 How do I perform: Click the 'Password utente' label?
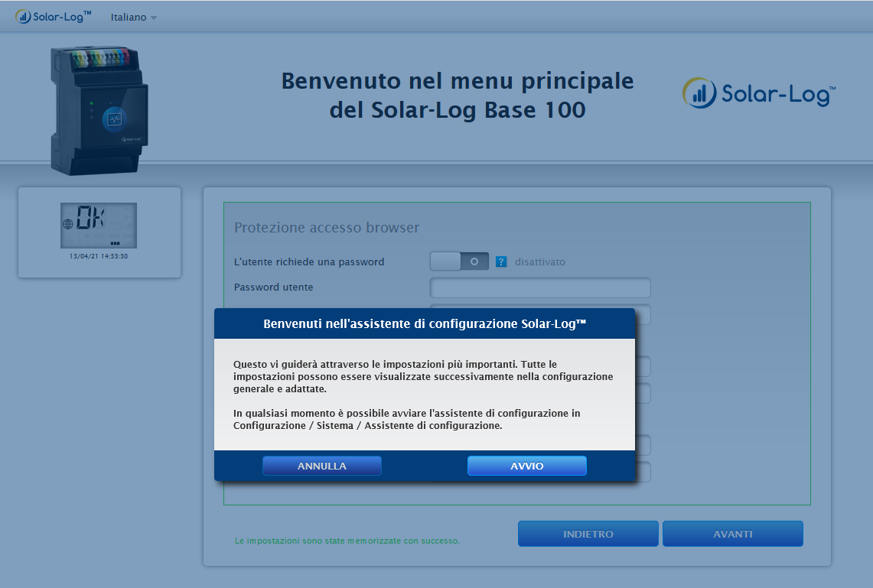coord(273,287)
